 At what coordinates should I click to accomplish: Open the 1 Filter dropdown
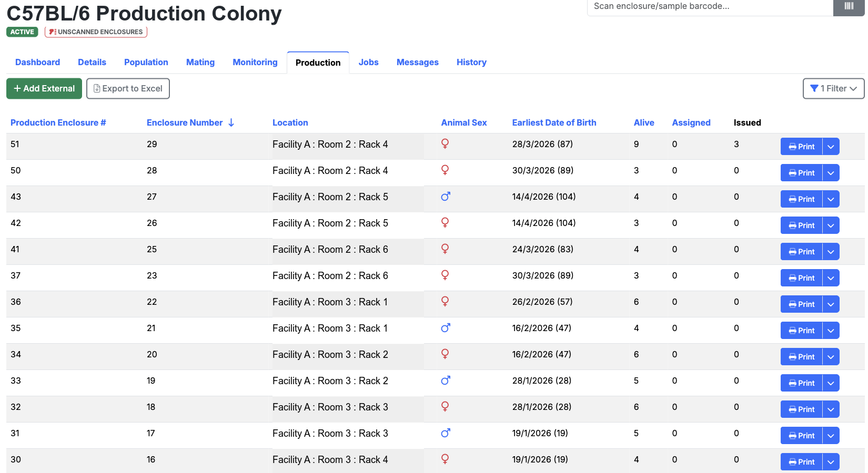[834, 88]
